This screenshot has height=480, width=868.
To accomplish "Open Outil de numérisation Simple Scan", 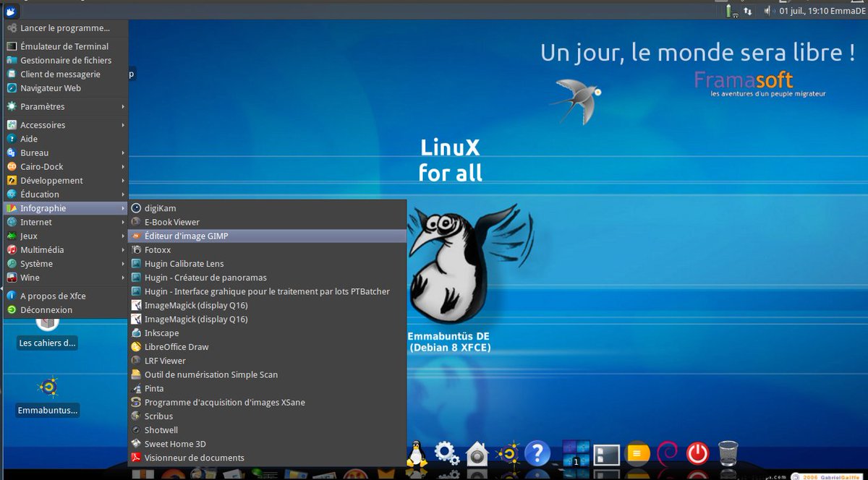I will 267,374.
